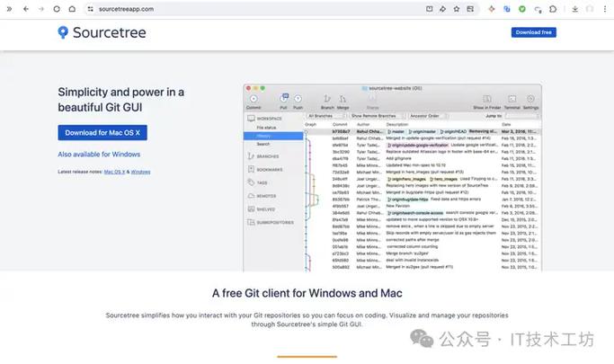Image resolution: width=614 pixels, height=364 pixels.
Task: Open the blue translate extension icon
Action: pyautogui.click(x=507, y=9)
